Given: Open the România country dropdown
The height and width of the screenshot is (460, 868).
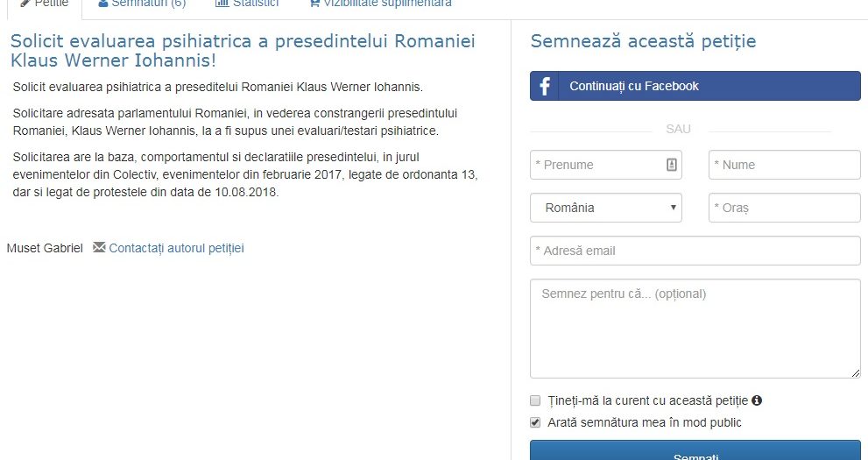Looking at the screenshot, I should pyautogui.click(x=605, y=208).
